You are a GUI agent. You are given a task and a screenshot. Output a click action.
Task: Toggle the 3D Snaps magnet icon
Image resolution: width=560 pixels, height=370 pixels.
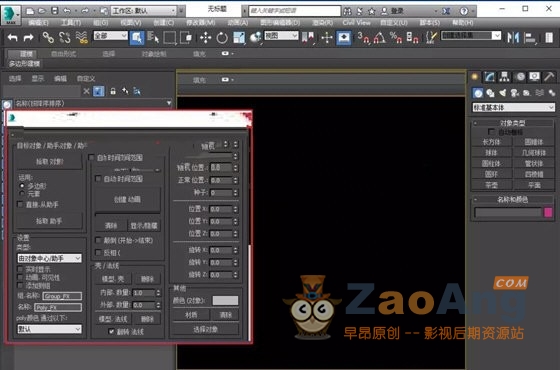[x=363, y=38]
